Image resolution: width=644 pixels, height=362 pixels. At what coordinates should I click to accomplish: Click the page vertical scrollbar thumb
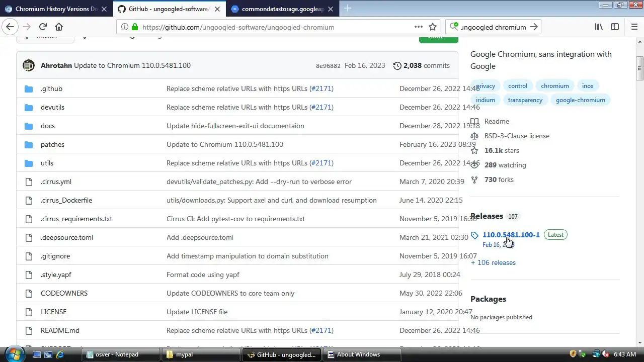pos(639,68)
